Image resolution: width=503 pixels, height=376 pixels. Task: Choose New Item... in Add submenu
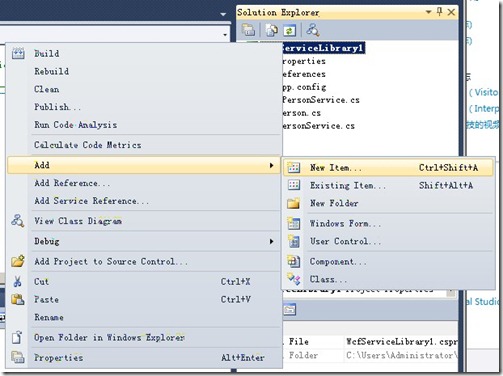point(388,167)
